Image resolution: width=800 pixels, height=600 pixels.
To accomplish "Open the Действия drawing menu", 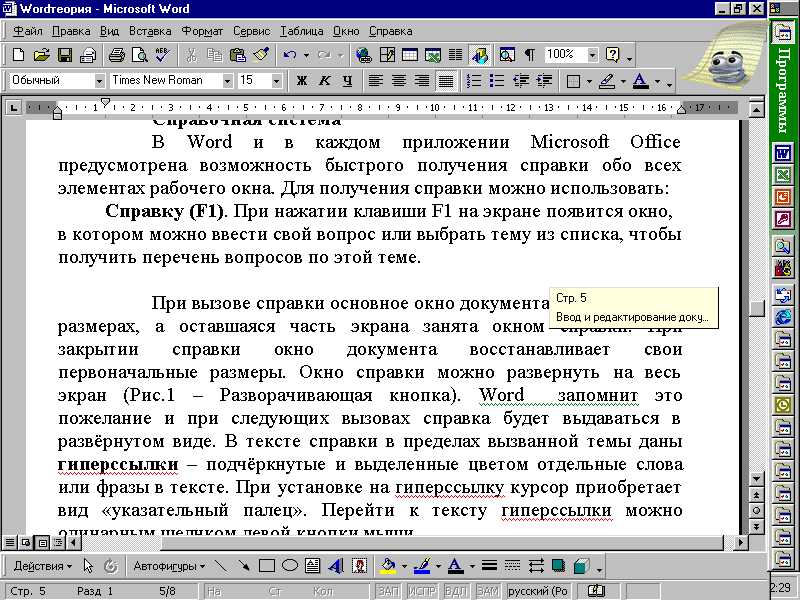I will (43, 565).
